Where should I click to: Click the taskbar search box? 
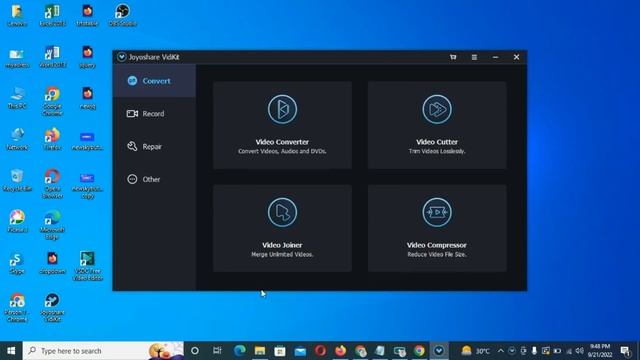click(x=103, y=351)
